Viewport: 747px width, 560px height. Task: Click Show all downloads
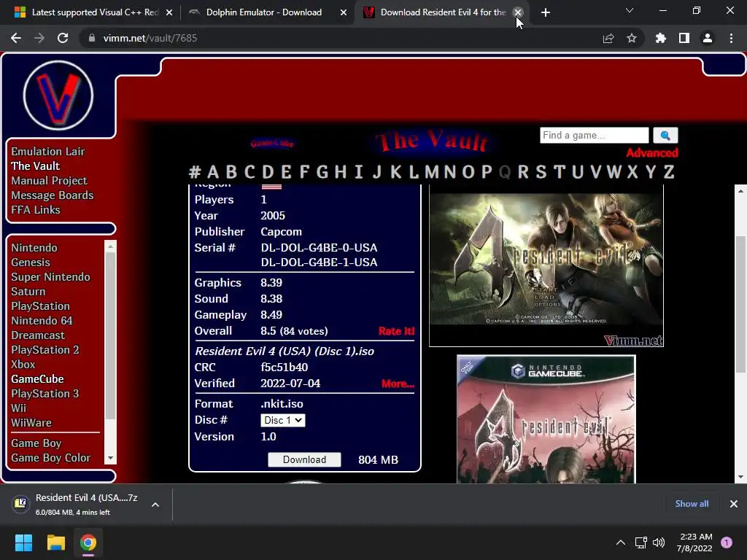coord(692,504)
